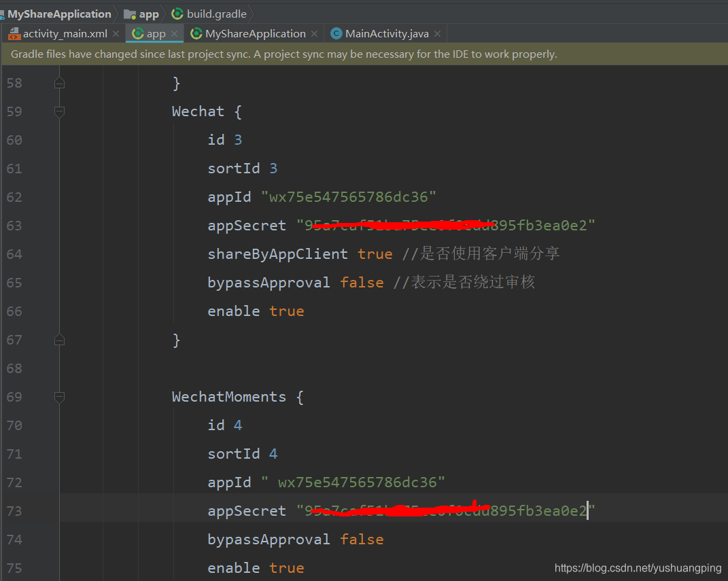
Task: Click 'enable true' on line 66
Action: tap(256, 311)
